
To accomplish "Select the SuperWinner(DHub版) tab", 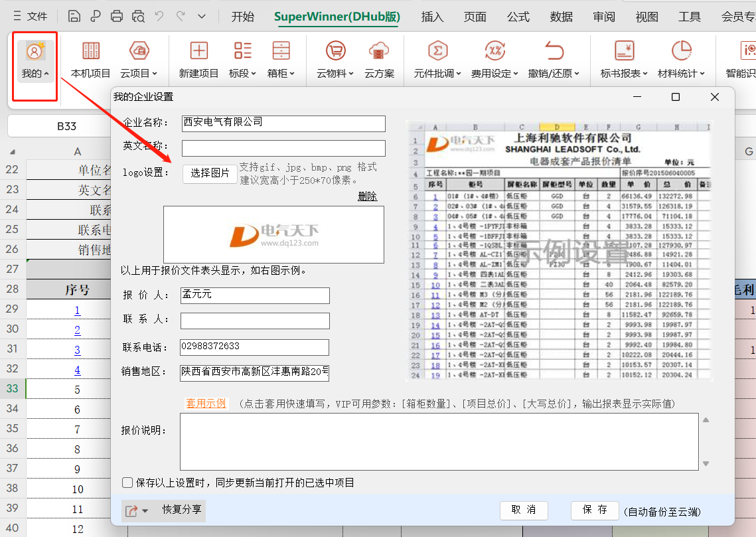I will (337, 17).
